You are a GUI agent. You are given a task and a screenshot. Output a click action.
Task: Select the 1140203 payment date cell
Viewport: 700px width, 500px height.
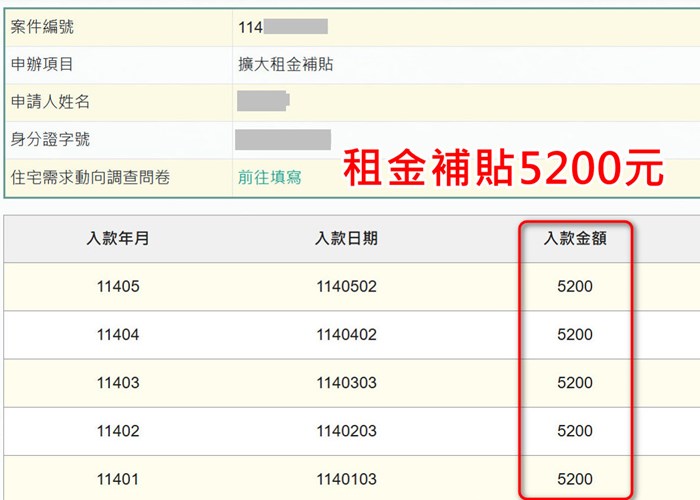pyautogui.click(x=345, y=431)
